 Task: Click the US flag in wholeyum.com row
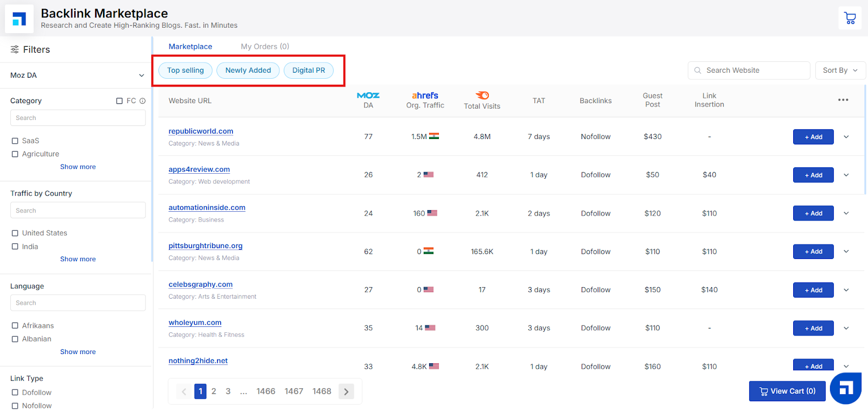(x=430, y=328)
